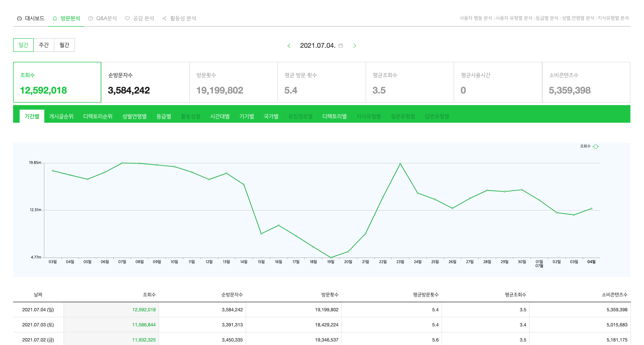
Task: Select the 주간 weekly period button
Action: click(x=44, y=45)
